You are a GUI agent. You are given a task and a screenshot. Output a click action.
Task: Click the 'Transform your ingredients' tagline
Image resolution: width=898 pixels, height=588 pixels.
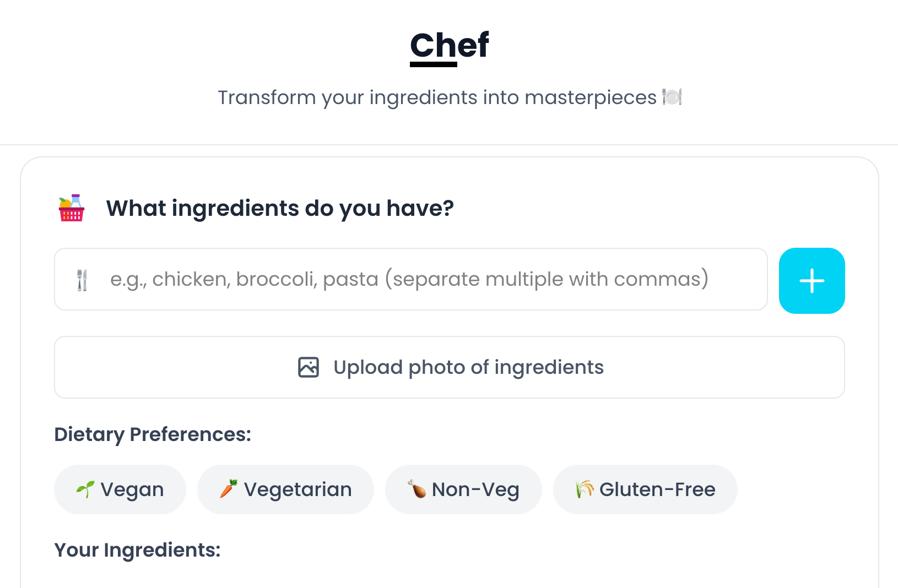(x=437, y=97)
